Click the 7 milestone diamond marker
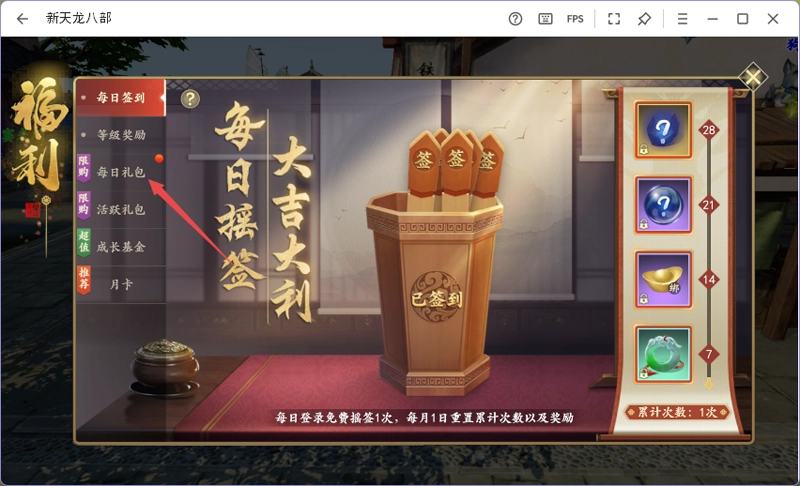Screen dimensions: 800x486 (x=709, y=354)
